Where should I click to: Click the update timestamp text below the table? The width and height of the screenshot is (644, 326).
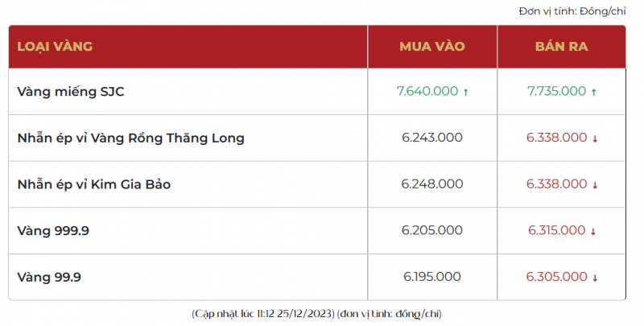point(316,312)
